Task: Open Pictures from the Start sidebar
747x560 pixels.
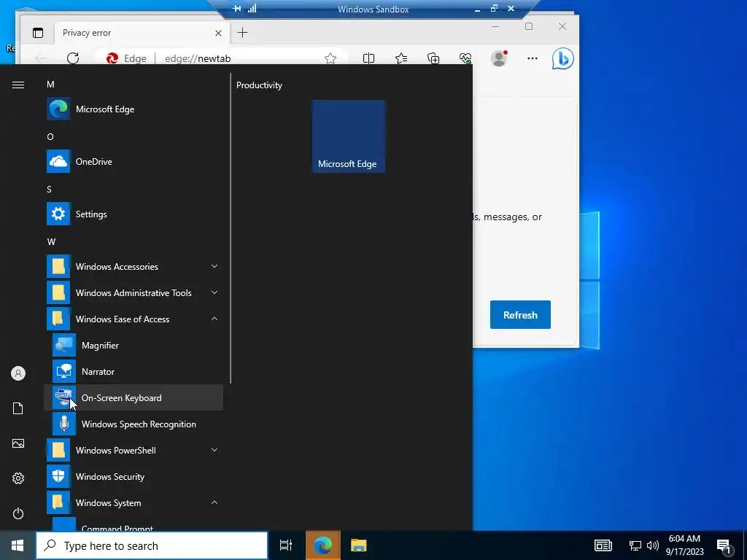Action: (x=18, y=443)
